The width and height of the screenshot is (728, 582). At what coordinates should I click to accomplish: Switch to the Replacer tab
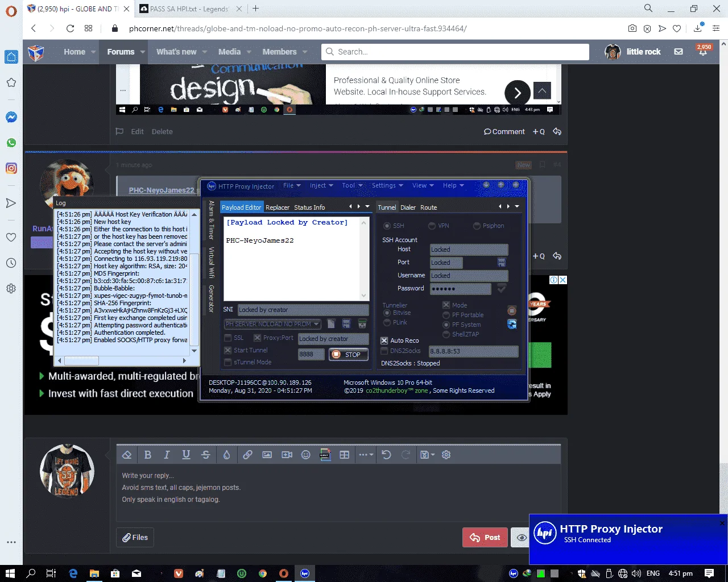click(278, 207)
